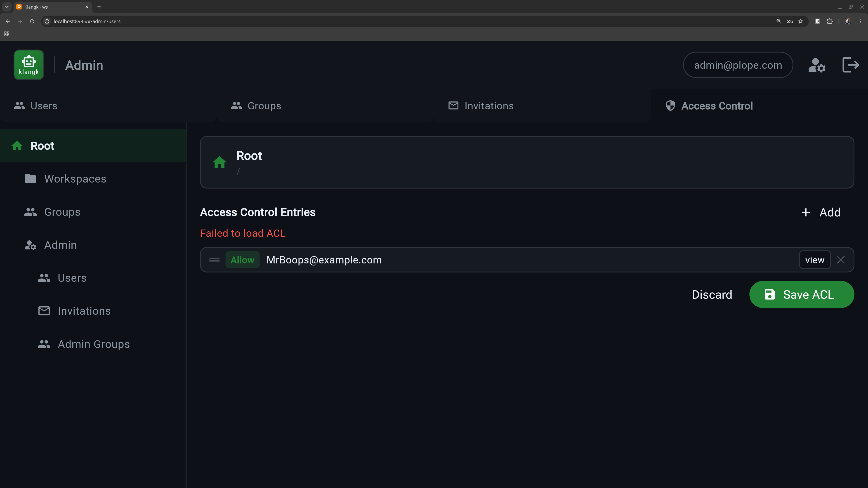868x488 pixels.
Task: Add a new access control entry
Action: click(x=821, y=212)
